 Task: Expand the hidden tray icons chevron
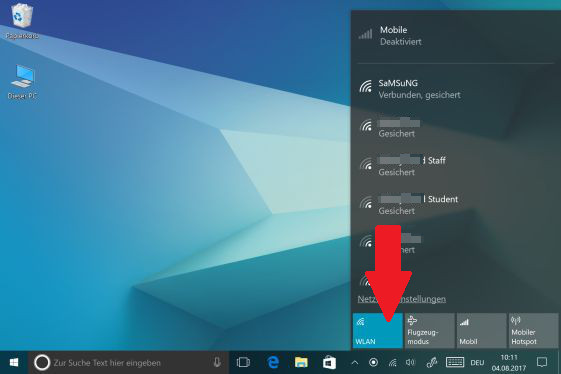(x=355, y=363)
